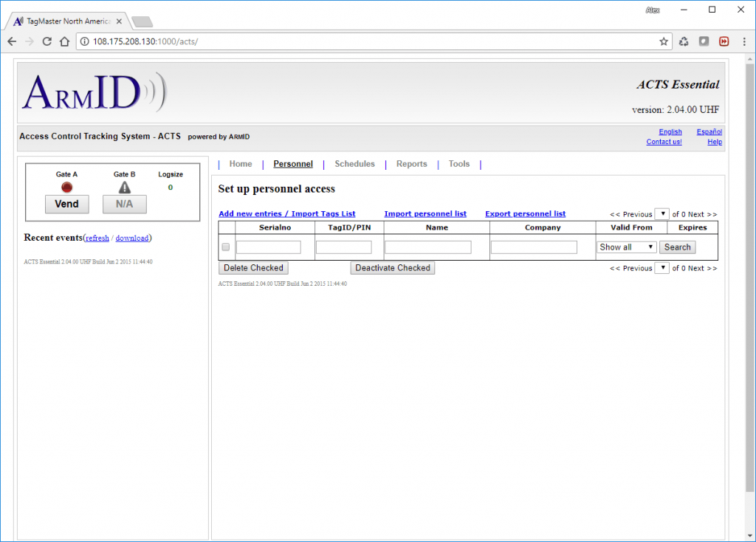This screenshot has height=542, width=756.
Task: Click the ArmID logo
Action: (x=94, y=92)
